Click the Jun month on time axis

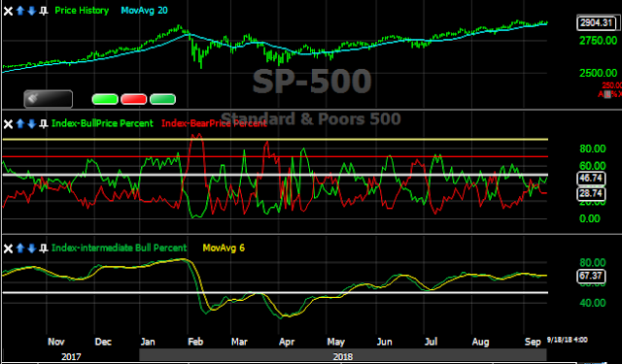click(384, 342)
